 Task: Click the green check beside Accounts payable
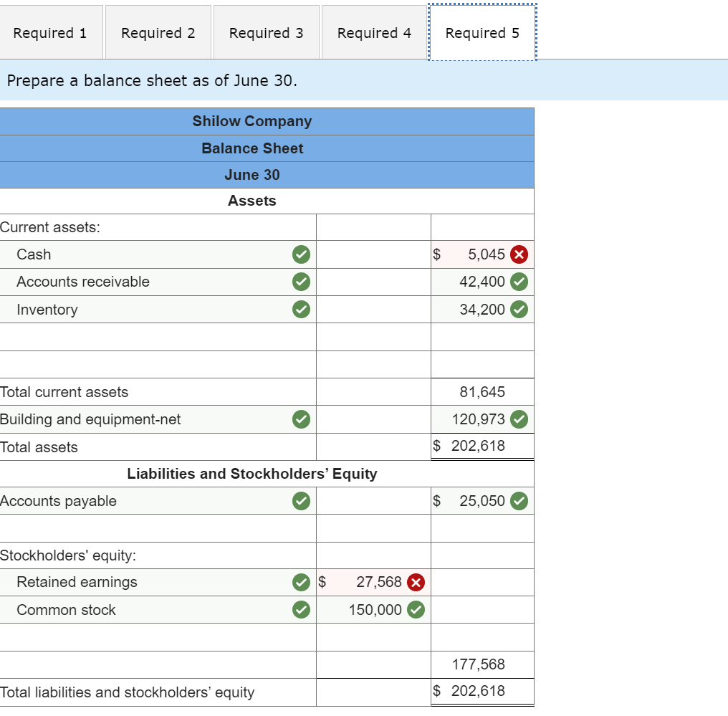(x=301, y=501)
